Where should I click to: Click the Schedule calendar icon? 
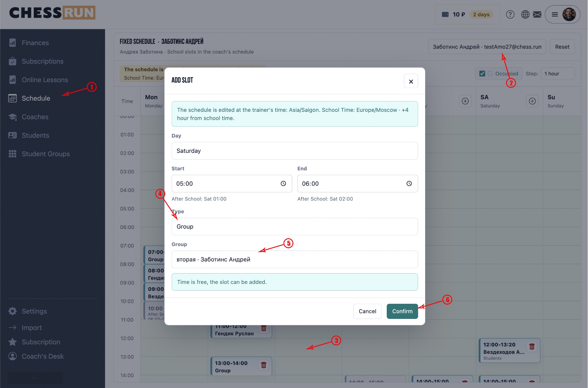click(x=13, y=98)
